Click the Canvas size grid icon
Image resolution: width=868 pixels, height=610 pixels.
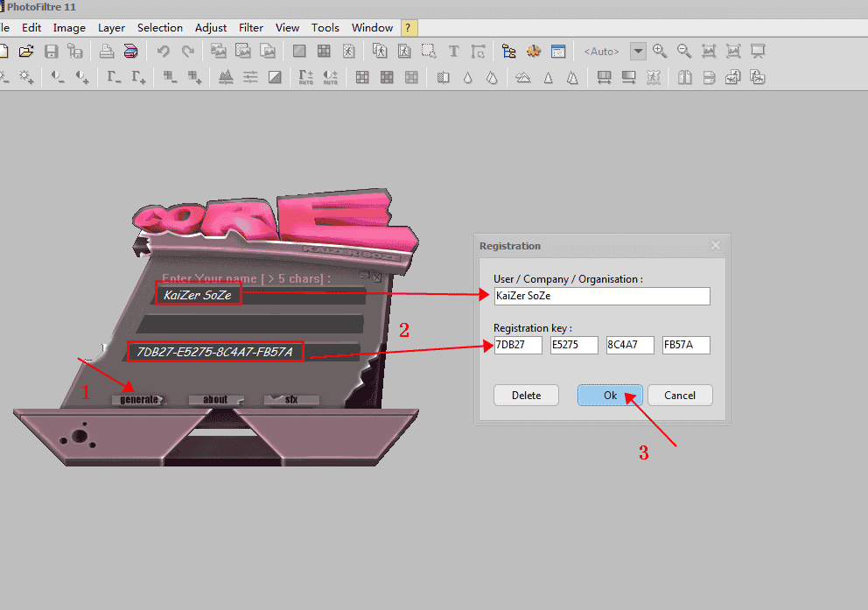(x=324, y=52)
